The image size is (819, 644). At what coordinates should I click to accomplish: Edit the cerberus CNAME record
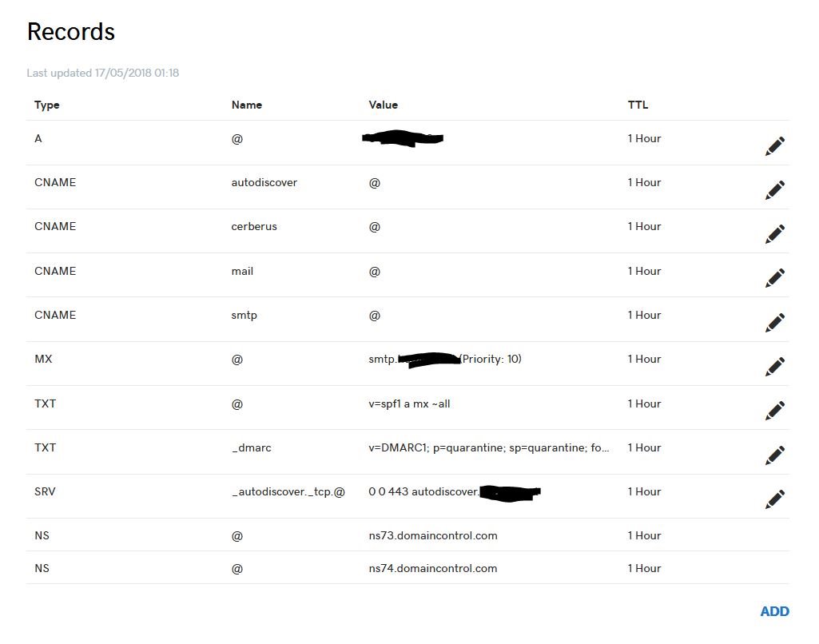coord(775,234)
